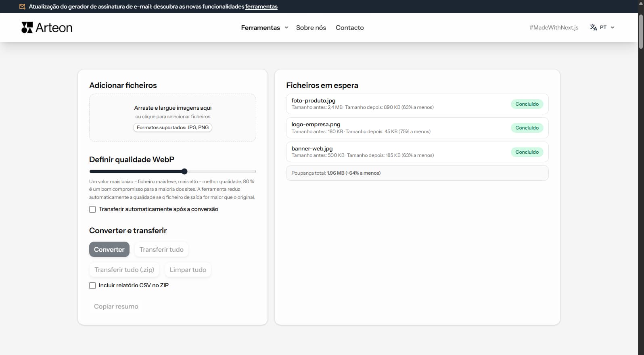This screenshot has height=355, width=644.
Task: Click Transferir tudo (.zip) button
Action: click(124, 270)
